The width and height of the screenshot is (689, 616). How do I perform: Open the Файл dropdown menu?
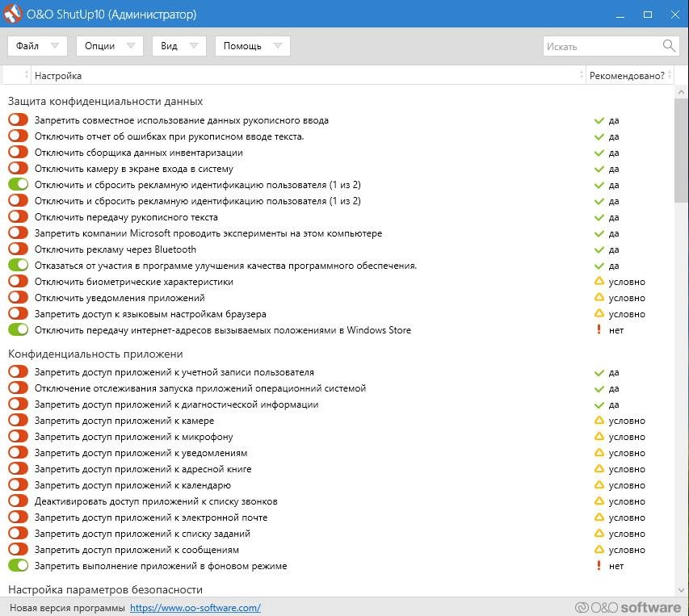pyautogui.click(x=37, y=46)
